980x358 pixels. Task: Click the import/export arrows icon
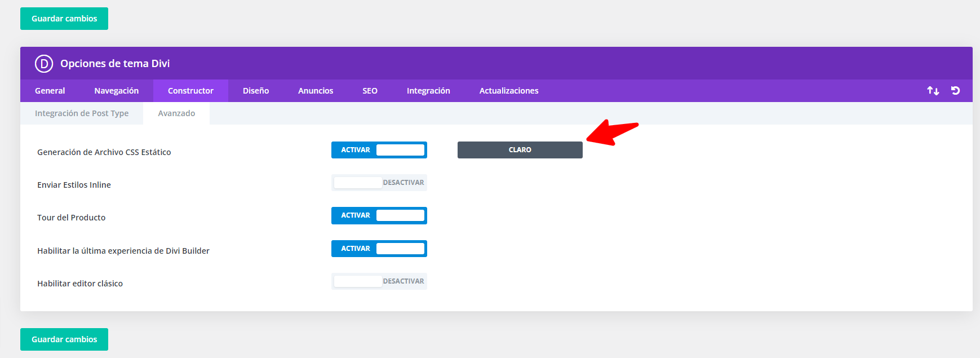(x=933, y=91)
